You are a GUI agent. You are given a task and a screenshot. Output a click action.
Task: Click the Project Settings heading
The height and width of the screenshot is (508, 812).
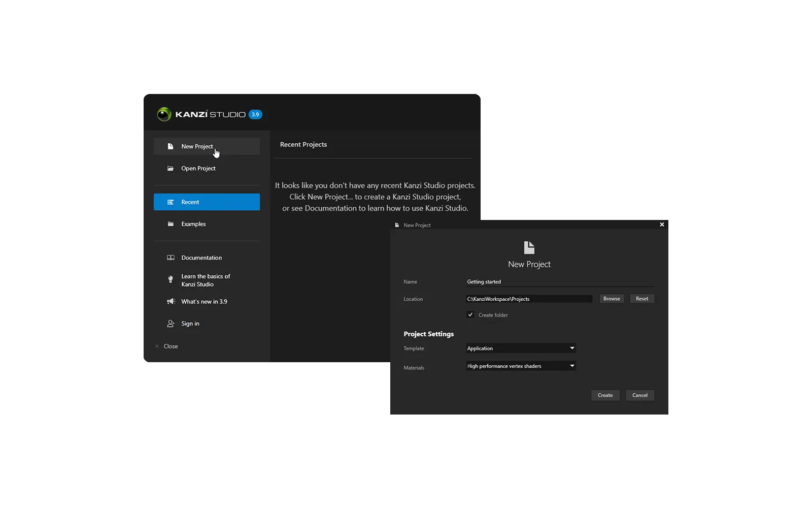coord(429,334)
